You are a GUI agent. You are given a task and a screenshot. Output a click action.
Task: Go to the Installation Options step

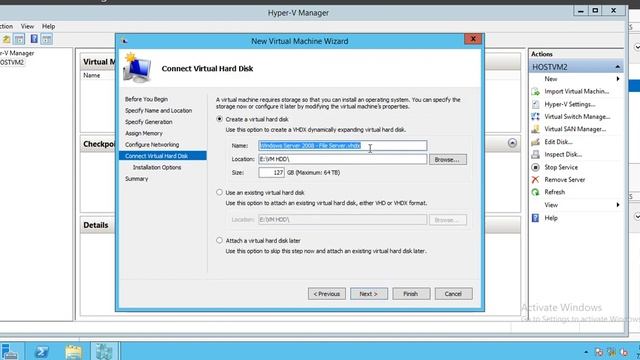(157, 167)
